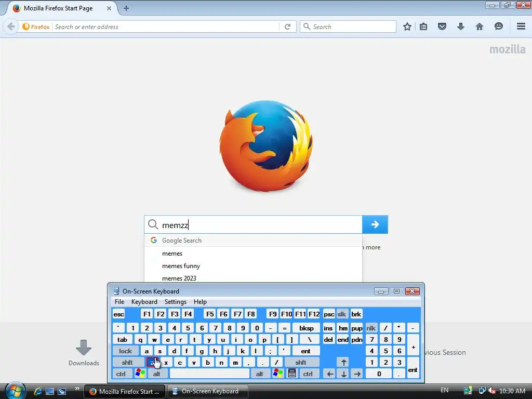Open Firefox Hello chat icon
Screen dimensions: 532x399
498,26
